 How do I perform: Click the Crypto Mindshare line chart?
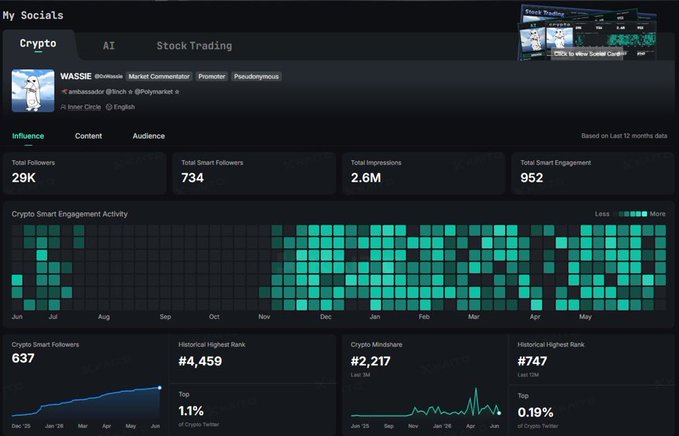pyautogui.click(x=426, y=403)
